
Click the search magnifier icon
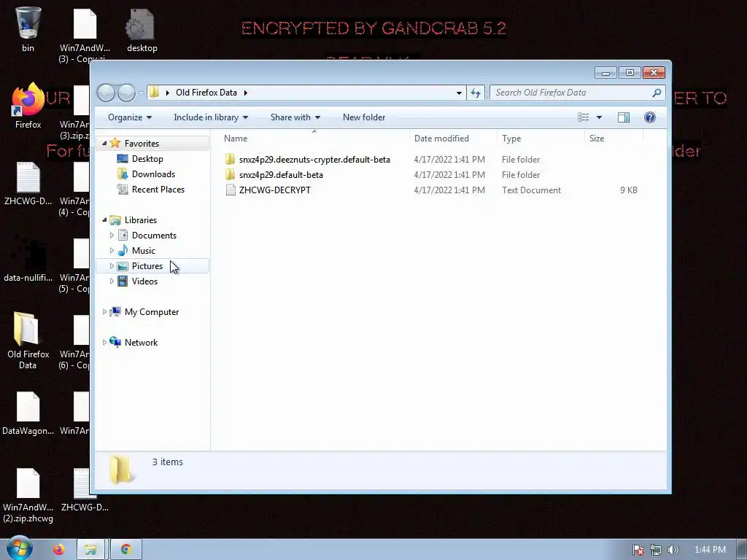tap(657, 93)
